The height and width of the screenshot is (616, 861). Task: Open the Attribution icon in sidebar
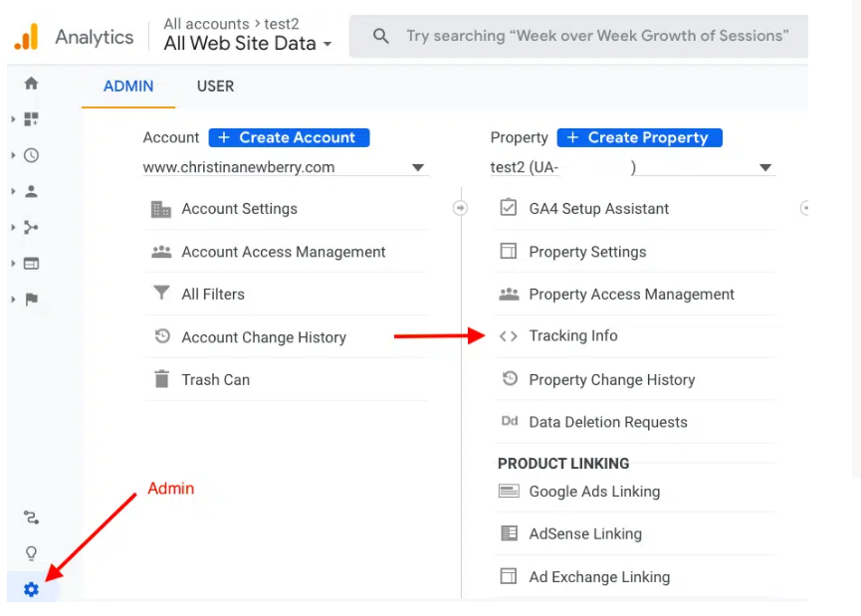31,517
